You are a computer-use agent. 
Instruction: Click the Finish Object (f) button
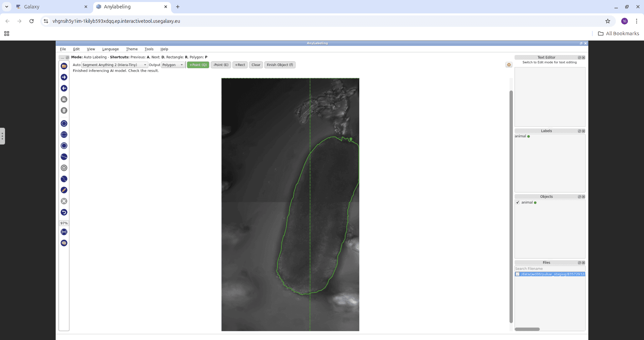point(280,65)
